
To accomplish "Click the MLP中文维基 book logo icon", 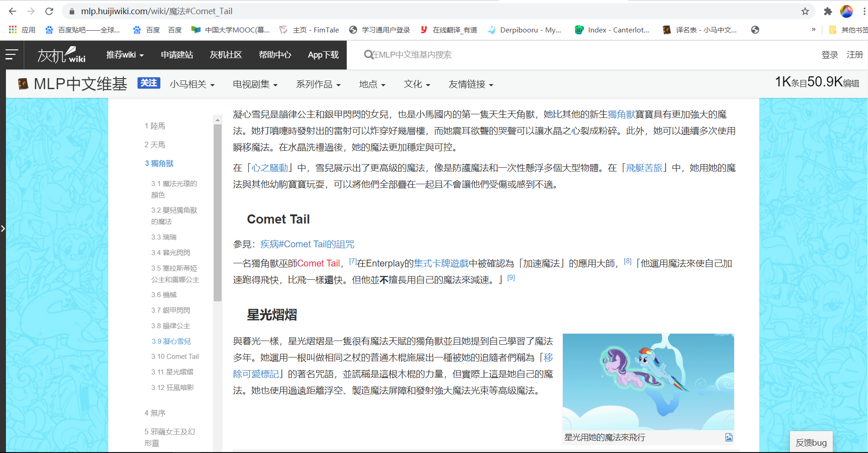I will 23,84.
